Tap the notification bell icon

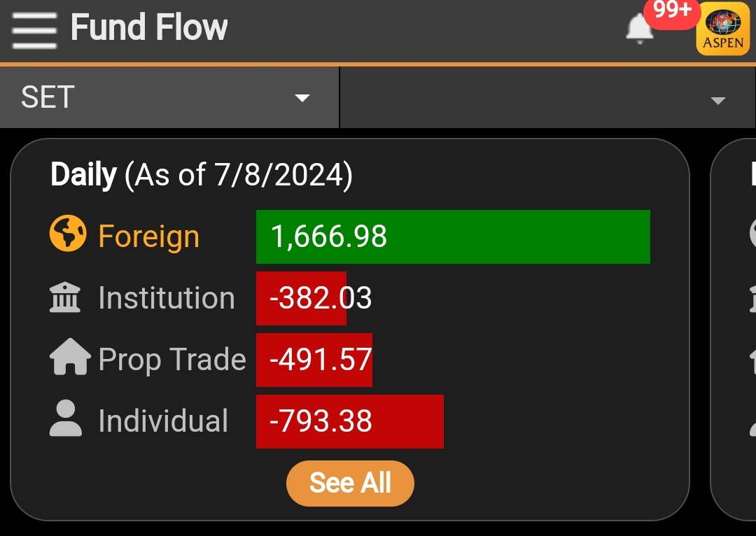click(x=638, y=29)
